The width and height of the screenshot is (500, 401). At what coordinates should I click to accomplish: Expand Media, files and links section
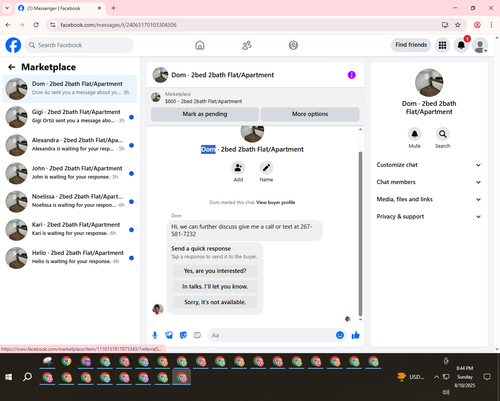point(429,199)
